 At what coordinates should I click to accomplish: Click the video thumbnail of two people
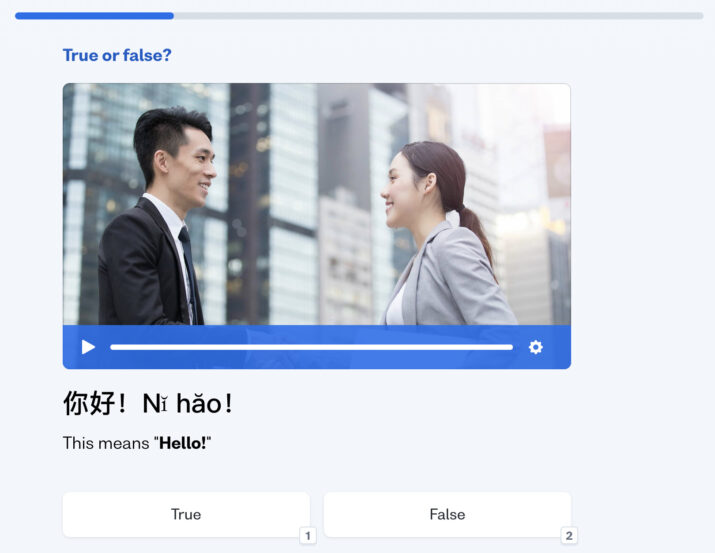point(316,204)
